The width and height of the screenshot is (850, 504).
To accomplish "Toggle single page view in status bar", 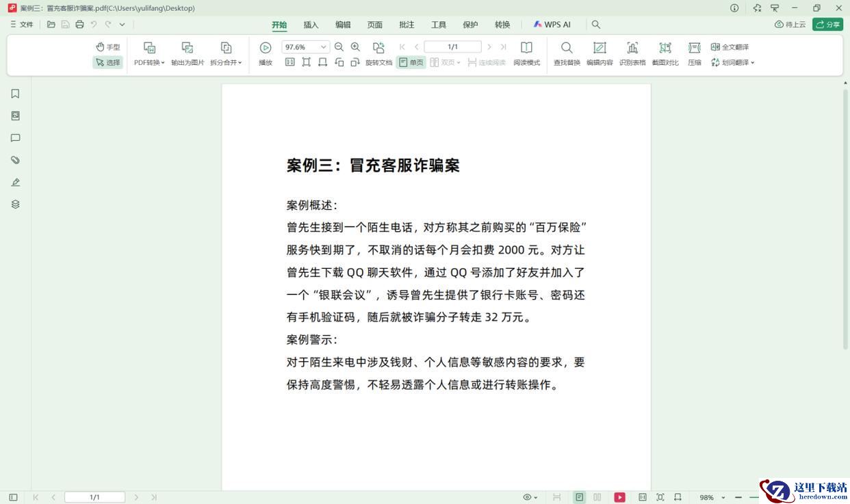I will [580, 497].
